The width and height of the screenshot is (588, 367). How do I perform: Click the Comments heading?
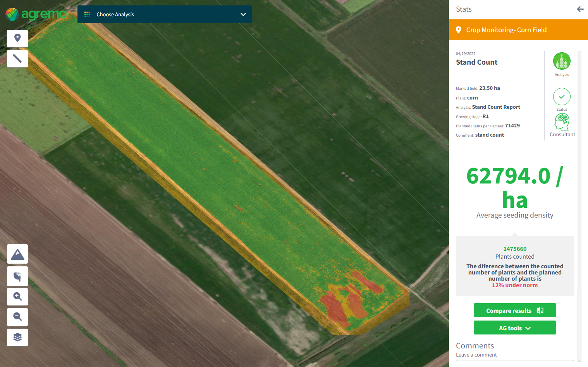pyautogui.click(x=475, y=346)
